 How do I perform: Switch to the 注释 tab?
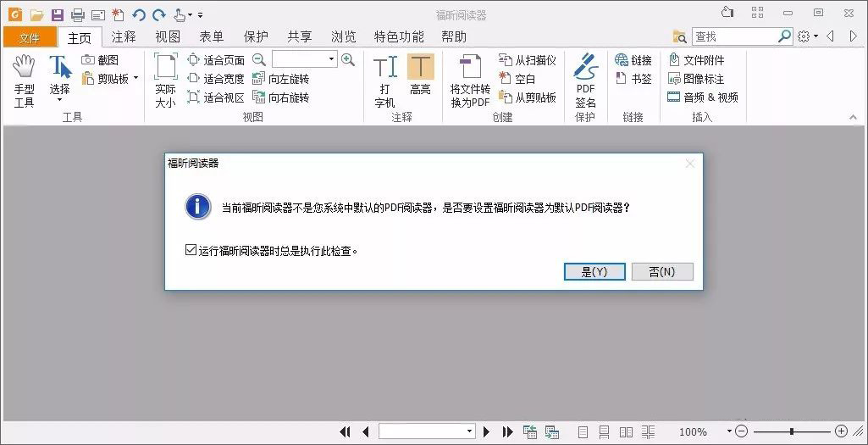point(124,37)
